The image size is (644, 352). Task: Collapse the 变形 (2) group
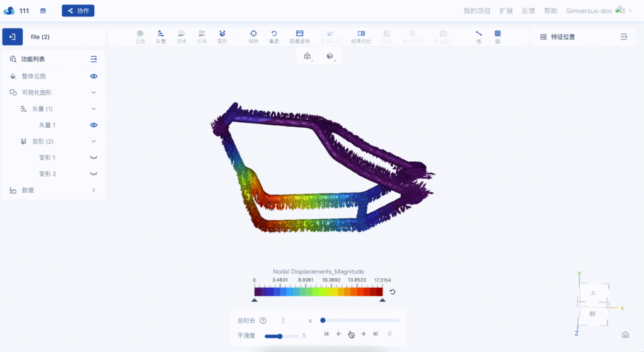coord(94,142)
